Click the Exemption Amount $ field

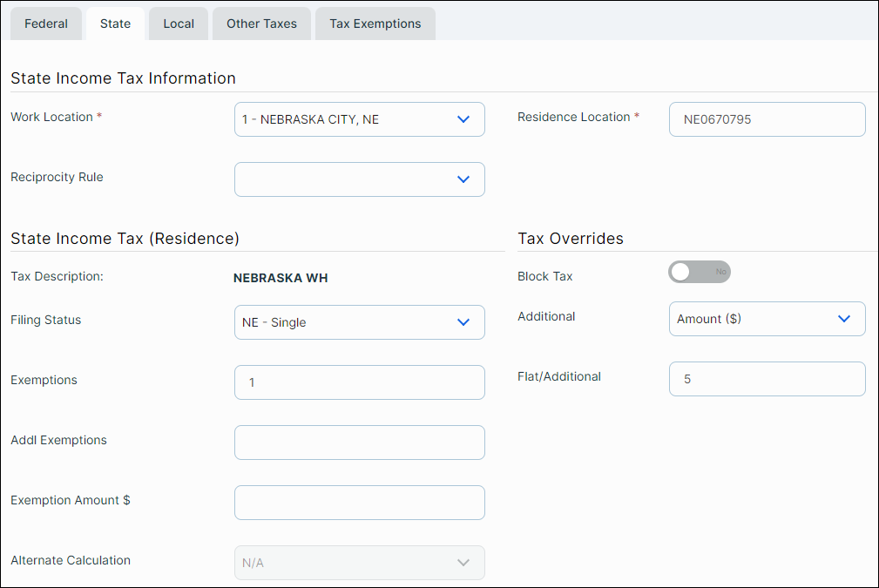click(359, 503)
